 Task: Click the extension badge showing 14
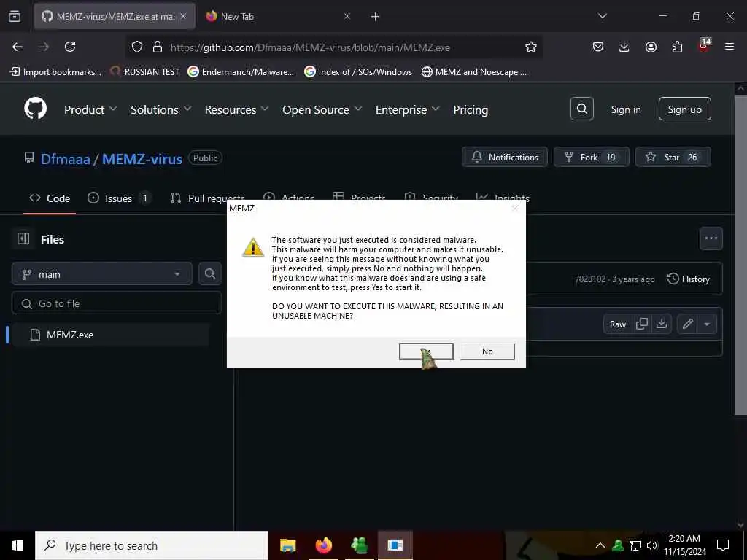coord(704,45)
